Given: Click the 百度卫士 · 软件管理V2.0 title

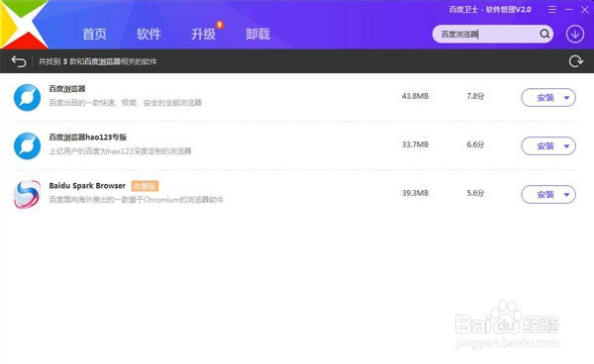Looking at the screenshot, I should (490, 10).
